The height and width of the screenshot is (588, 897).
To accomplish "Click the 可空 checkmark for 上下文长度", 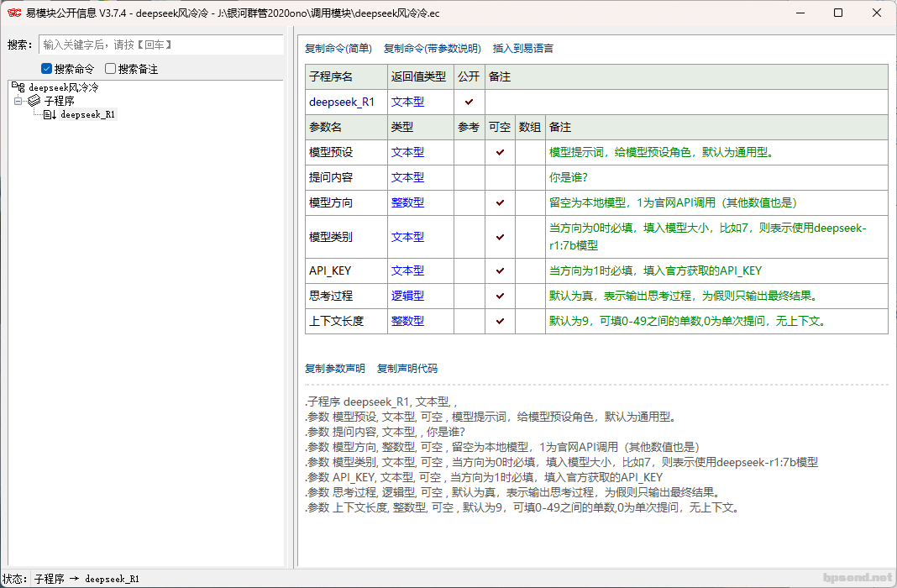I will pos(500,321).
